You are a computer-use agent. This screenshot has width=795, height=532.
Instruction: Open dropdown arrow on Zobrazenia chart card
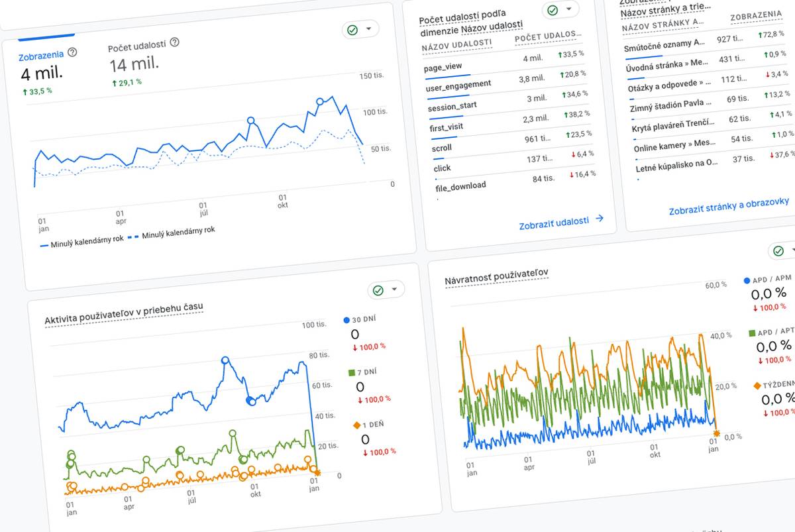coord(369,29)
